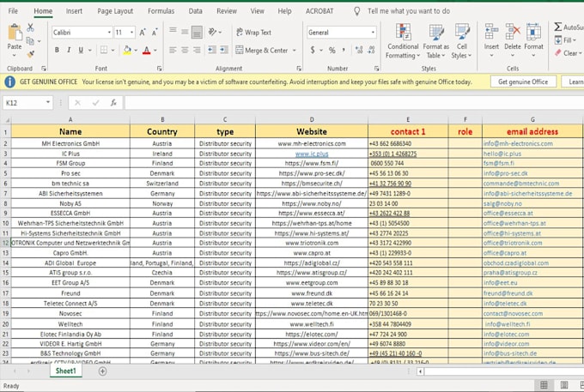Decrease font size with smaller A icon
Viewport: 584px width, 392px height.
[x=155, y=33]
